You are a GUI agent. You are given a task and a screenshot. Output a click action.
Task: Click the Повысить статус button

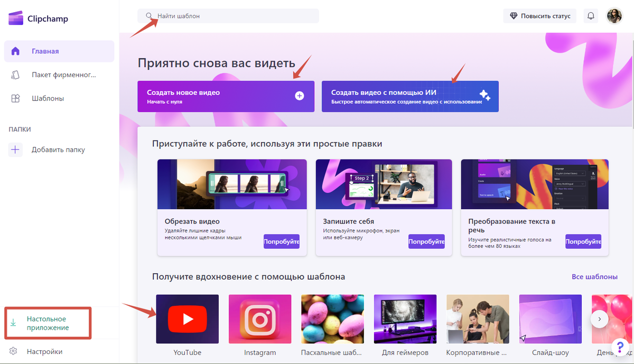point(539,15)
